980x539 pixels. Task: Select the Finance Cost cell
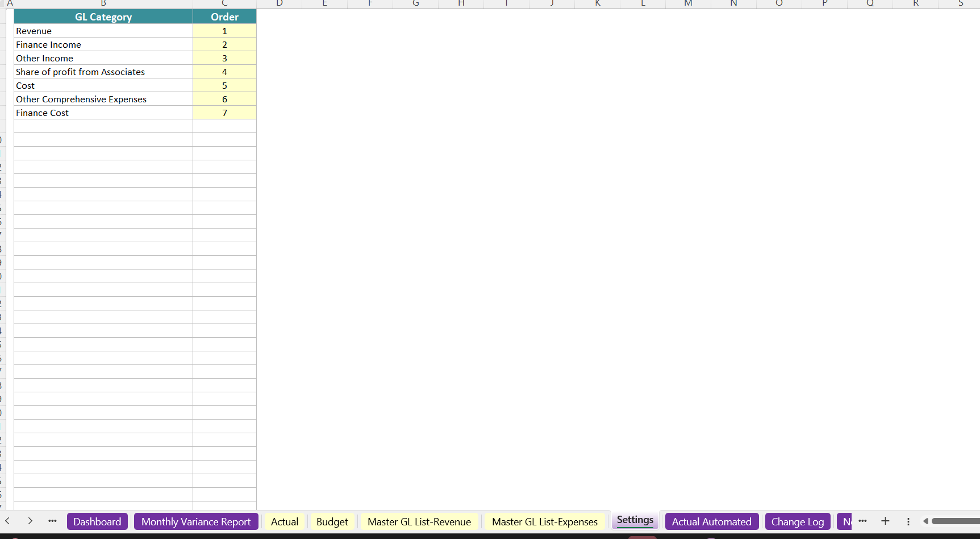click(x=103, y=113)
